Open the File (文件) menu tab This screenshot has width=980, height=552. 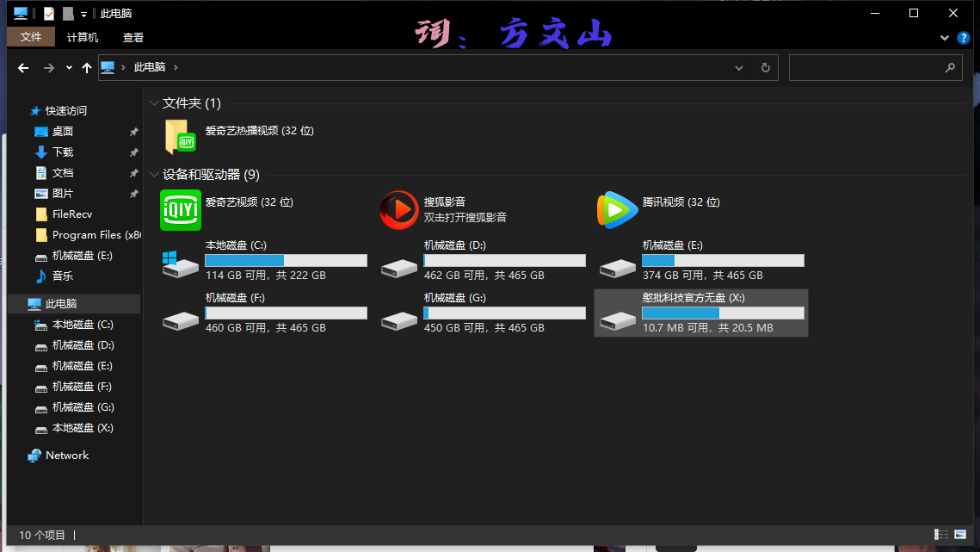(x=31, y=37)
